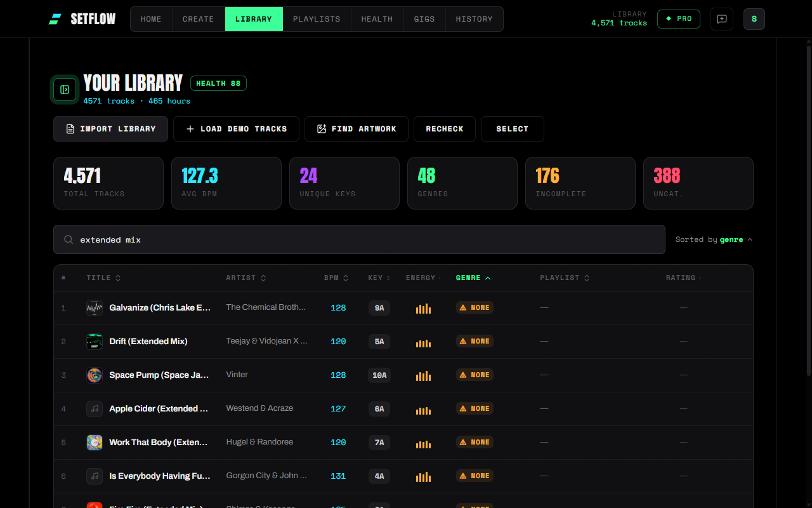Click the PRO plan badge
The height and width of the screenshot is (508, 812).
pyautogui.click(x=679, y=19)
